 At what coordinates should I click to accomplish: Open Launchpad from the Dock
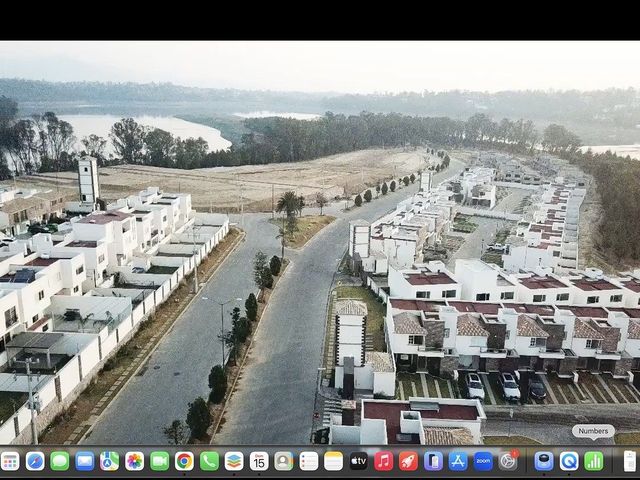pos(10,461)
